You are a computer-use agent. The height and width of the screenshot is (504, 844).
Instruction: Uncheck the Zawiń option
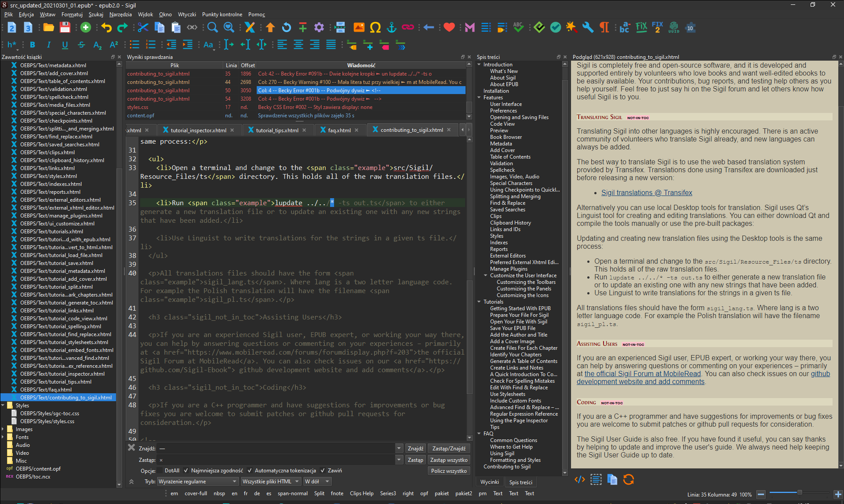click(323, 471)
